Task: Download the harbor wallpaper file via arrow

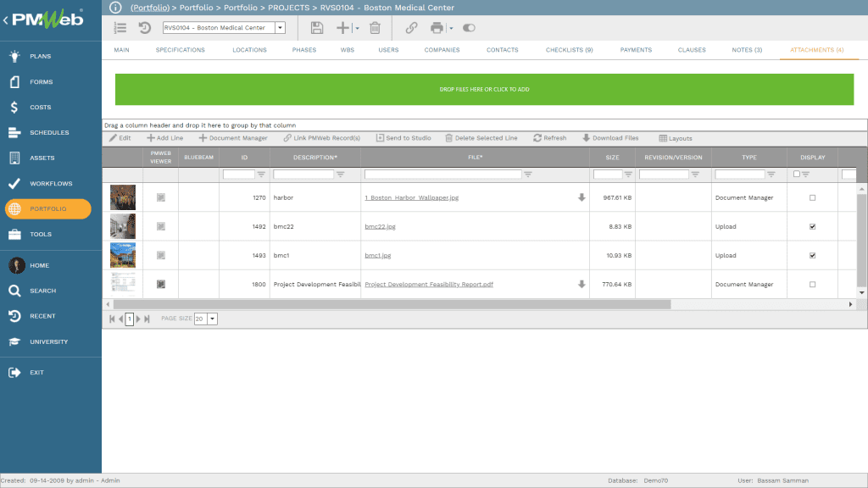Action: pos(581,197)
